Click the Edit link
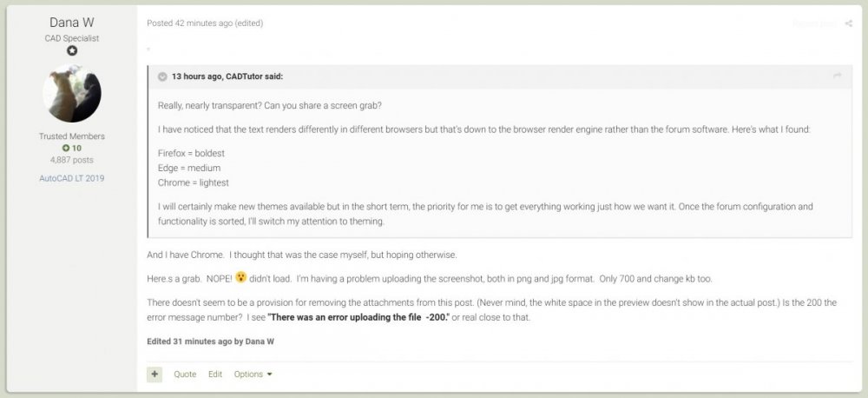Image resolution: width=868 pixels, height=398 pixels. 215,375
